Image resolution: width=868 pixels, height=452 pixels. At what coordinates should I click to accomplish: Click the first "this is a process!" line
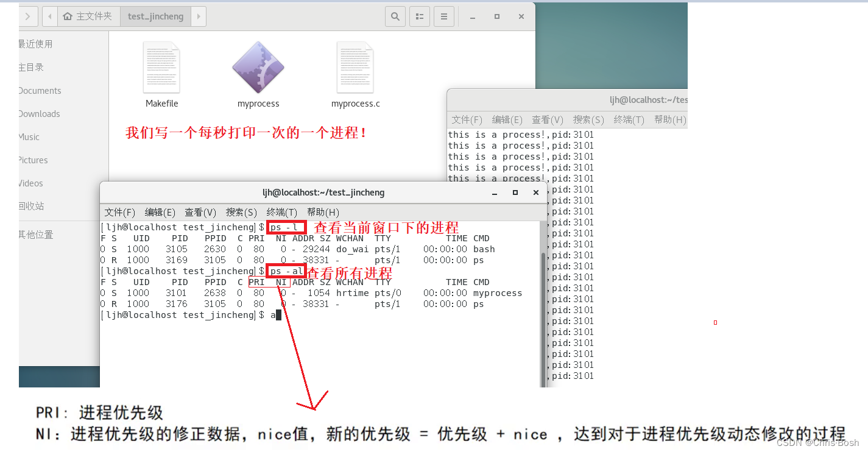[521, 135]
